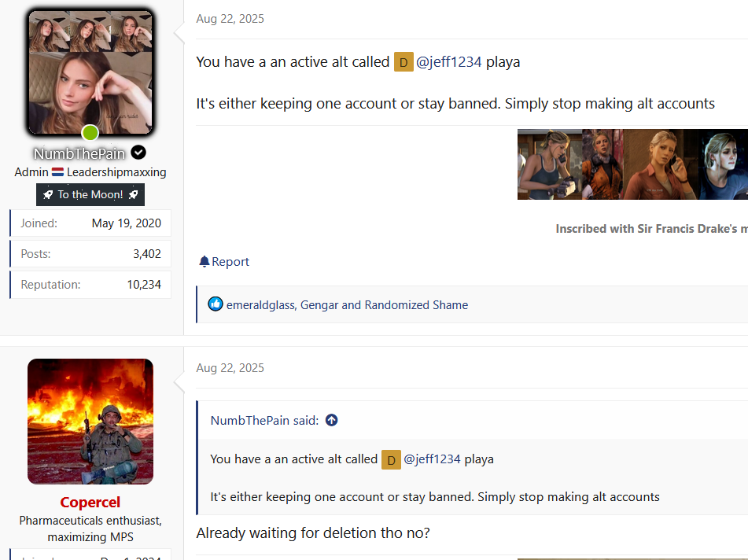Viewport: 748px width, 560px height.
Task: Click 'NumbThePain said:' quote header
Action: (x=264, y=420)
